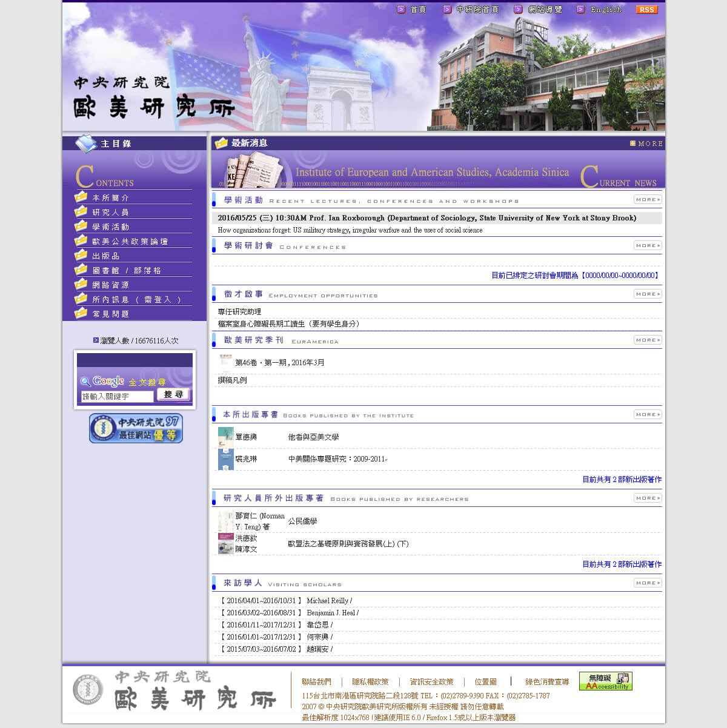Click the folder icon beside 本所簡介

81,197
